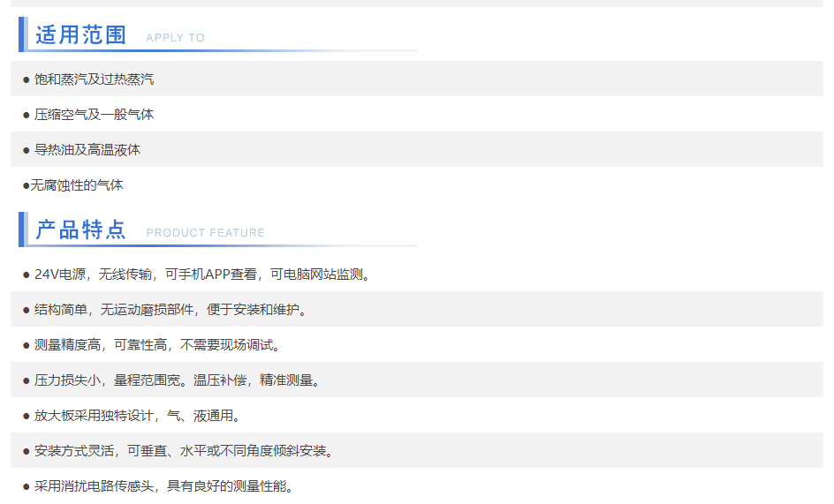Select the 采用消扰电路传感头 feature line
This screenshot has width=834, height=504.
[x=163, y=486]
